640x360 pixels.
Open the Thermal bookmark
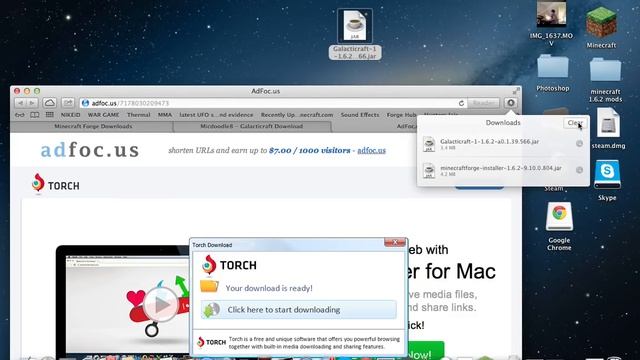pyautogui.click(x=138, y=115)
